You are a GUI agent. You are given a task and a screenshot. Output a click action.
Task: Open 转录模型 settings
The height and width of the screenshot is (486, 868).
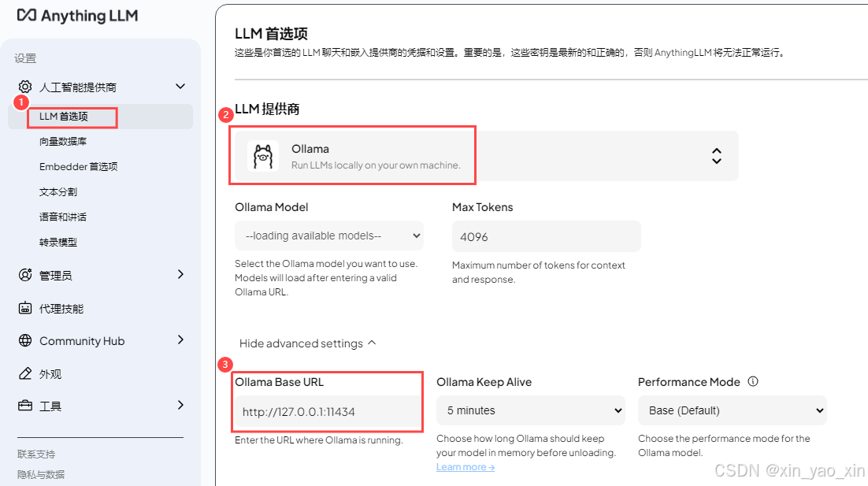pyautogui.click(x=58, y=243)
